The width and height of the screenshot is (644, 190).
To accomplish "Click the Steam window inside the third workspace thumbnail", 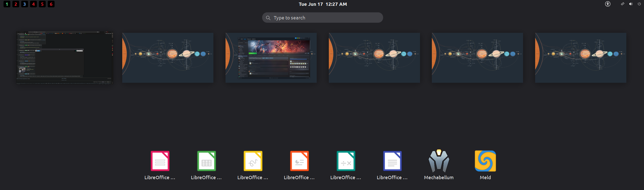I will (274, 58).
